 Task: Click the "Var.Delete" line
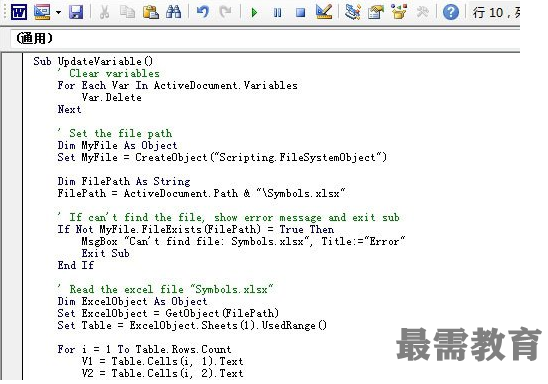click(x=111, y=97)
